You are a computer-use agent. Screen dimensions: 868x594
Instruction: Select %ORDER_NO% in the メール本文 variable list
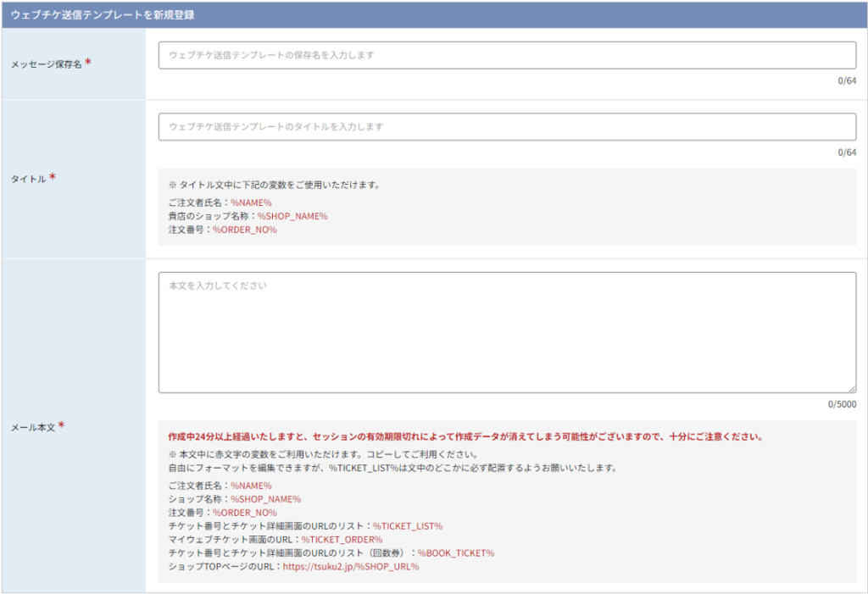pos(245,513)
